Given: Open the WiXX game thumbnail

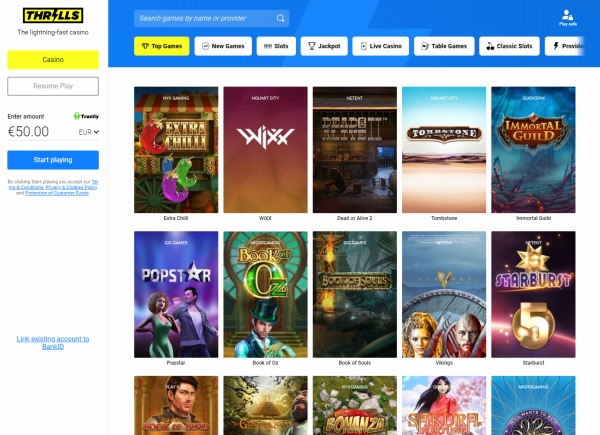Looking at the screenshot, I should (x=265, y=150).
